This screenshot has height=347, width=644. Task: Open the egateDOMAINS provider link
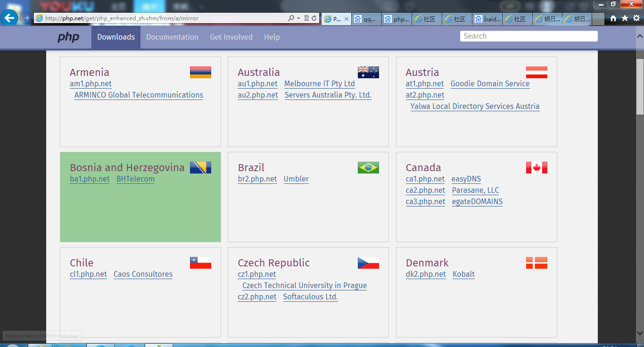pos(478,202)
